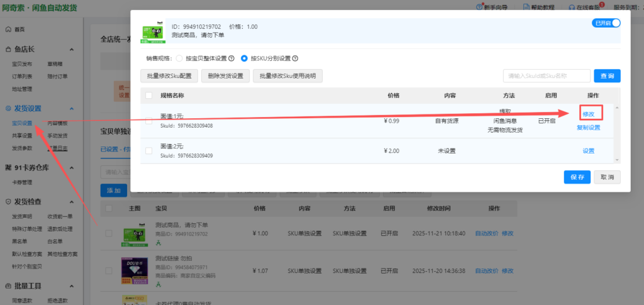Click the 批量修改Sku配置 button
Screen dimensions: 644x305
(x=169, y=76)
